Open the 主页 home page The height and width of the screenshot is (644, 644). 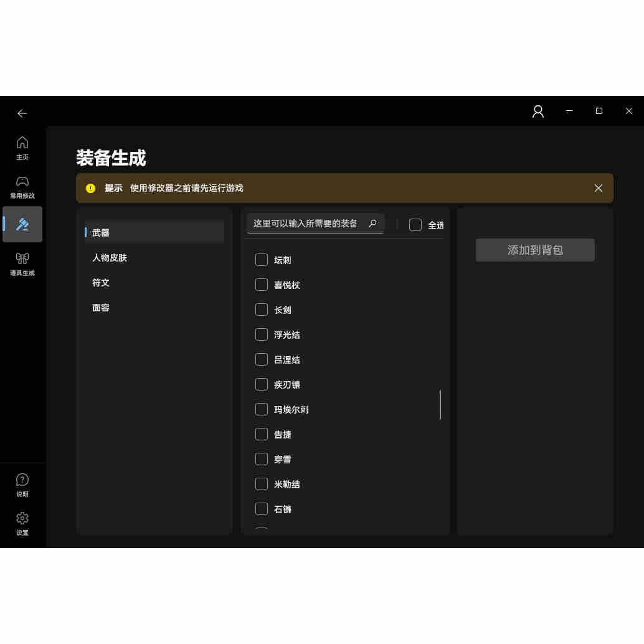pos(22,148)
